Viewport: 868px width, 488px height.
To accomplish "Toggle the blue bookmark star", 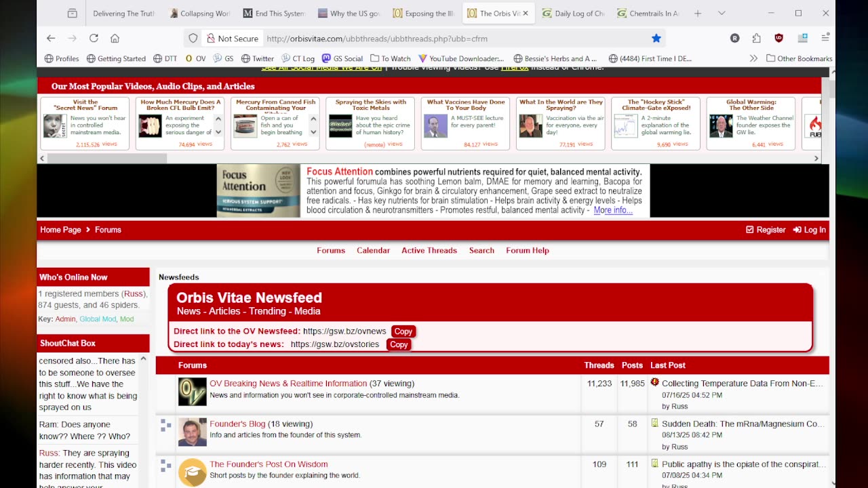I will click(x=656, y=39).
